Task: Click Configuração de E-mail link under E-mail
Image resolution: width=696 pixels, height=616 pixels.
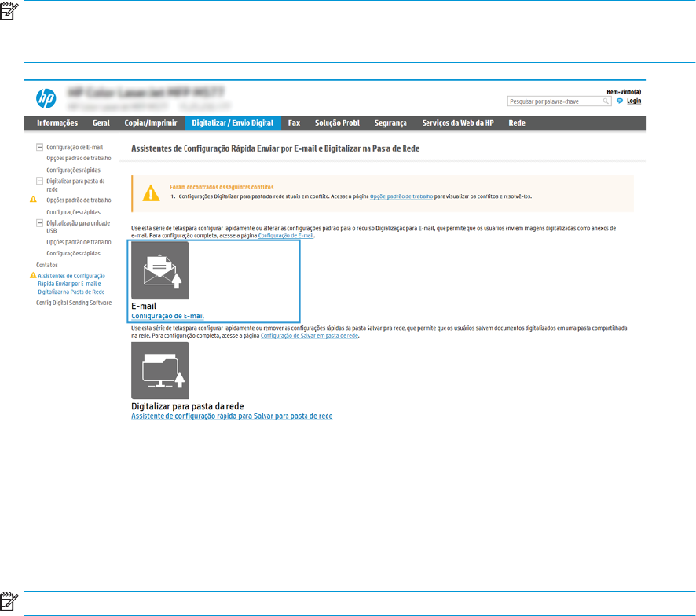Action: tap(167, 316)
